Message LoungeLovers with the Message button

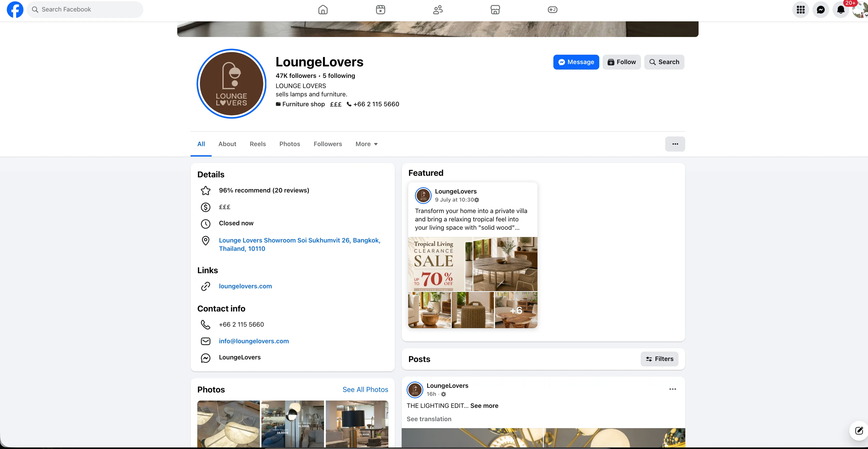[576, 62]
